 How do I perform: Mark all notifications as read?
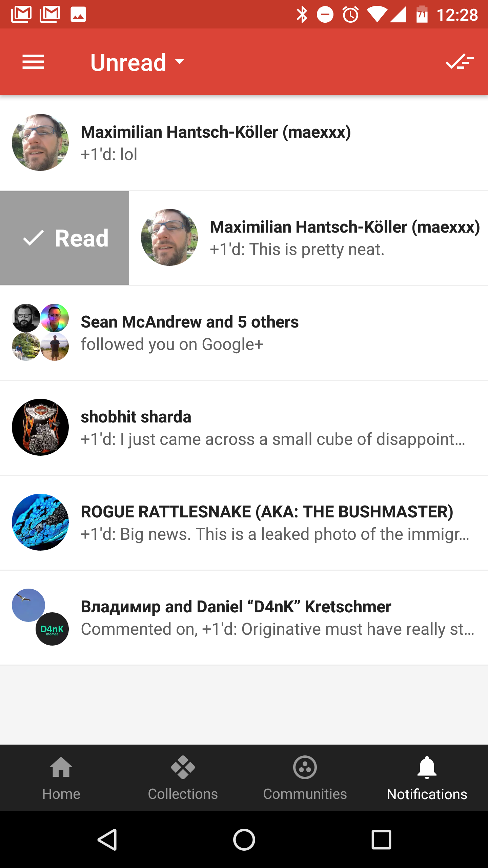click(459, 62)
